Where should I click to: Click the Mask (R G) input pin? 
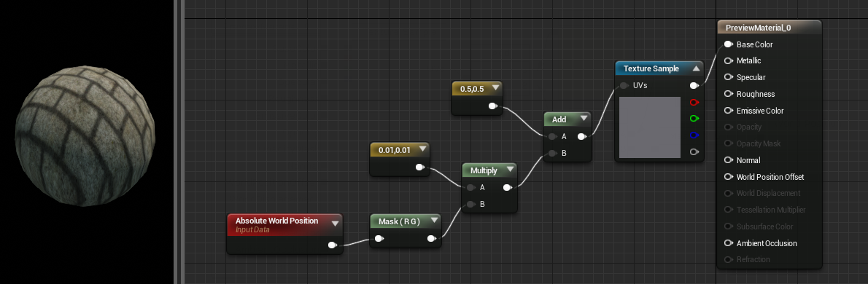(379, 239)
